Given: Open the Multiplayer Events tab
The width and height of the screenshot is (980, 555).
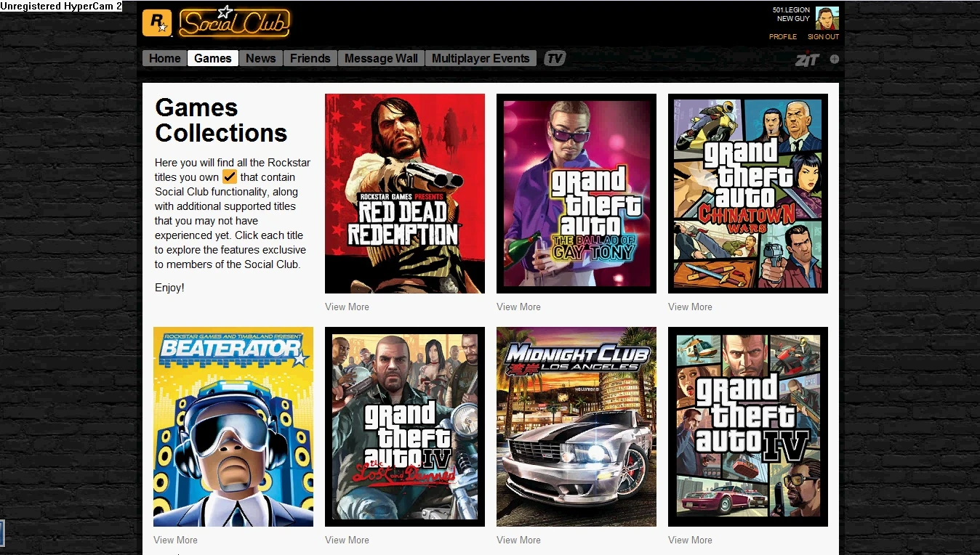Looking at the screenshot, I should 481,58.
